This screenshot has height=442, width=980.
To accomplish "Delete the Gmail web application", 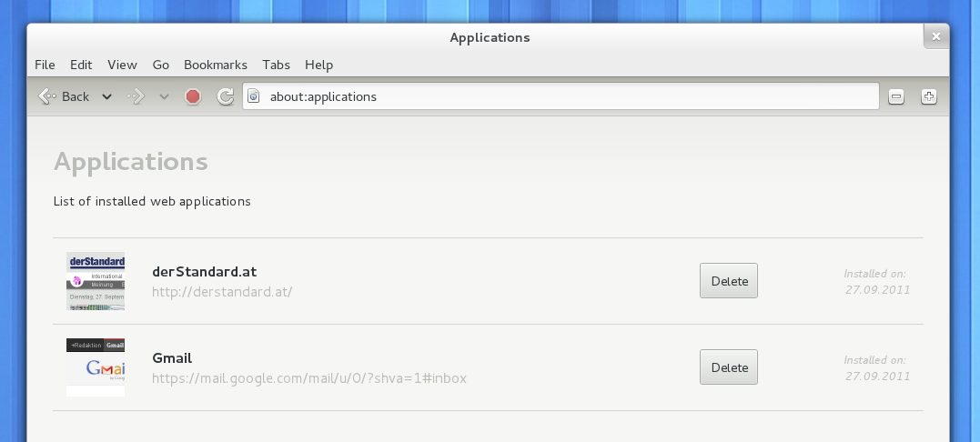I will 729,367.
